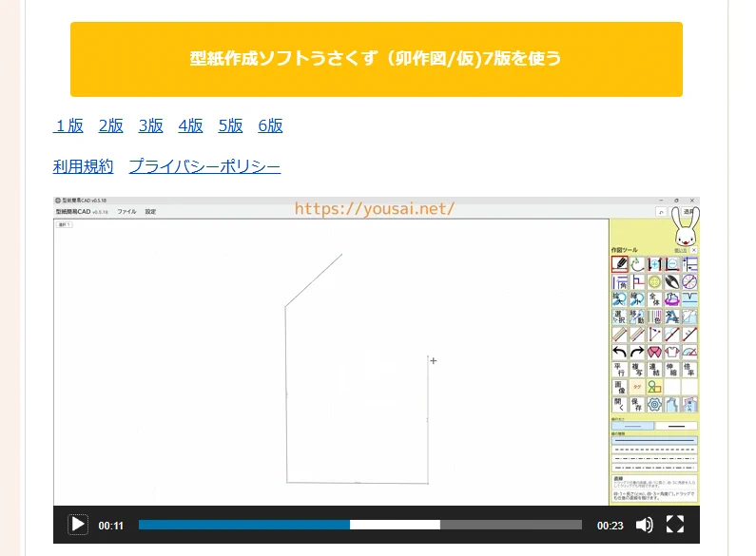The image size is (756, 556).
Task: Choose the lengthen-line plus tool
Action: click(655, 264)
